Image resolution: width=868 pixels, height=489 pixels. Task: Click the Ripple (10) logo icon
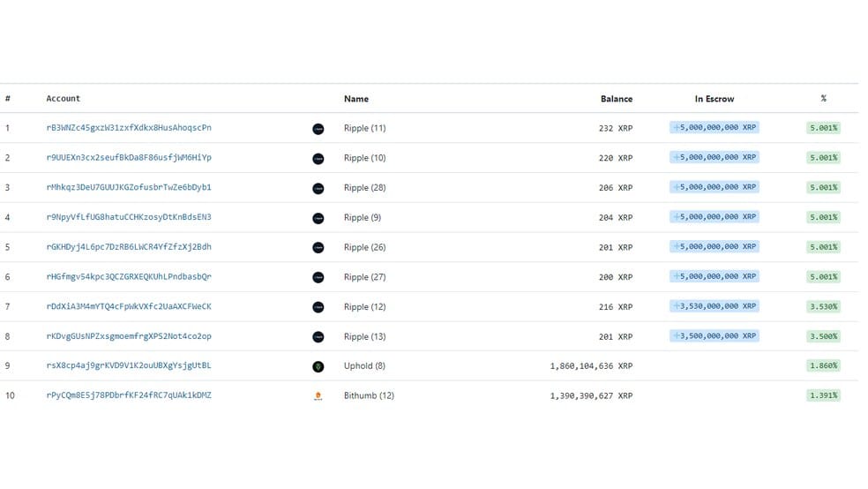[318, 159]
